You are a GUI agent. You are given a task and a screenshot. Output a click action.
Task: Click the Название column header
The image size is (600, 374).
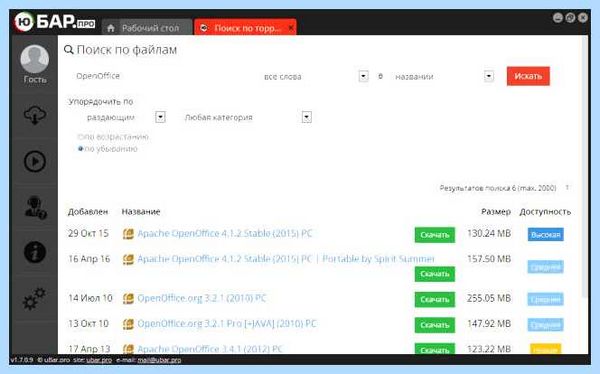click(141, 212)
